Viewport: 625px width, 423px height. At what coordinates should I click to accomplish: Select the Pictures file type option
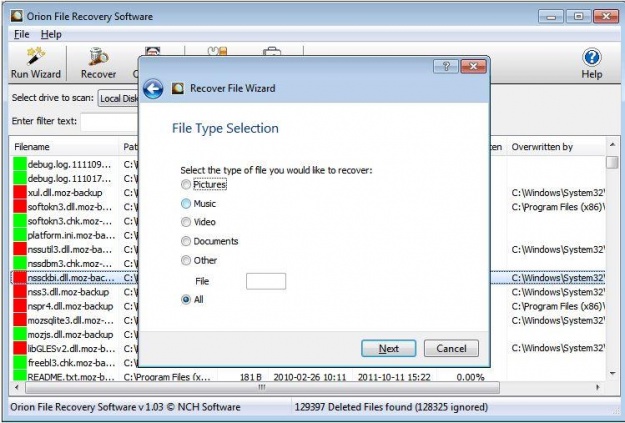186,185
